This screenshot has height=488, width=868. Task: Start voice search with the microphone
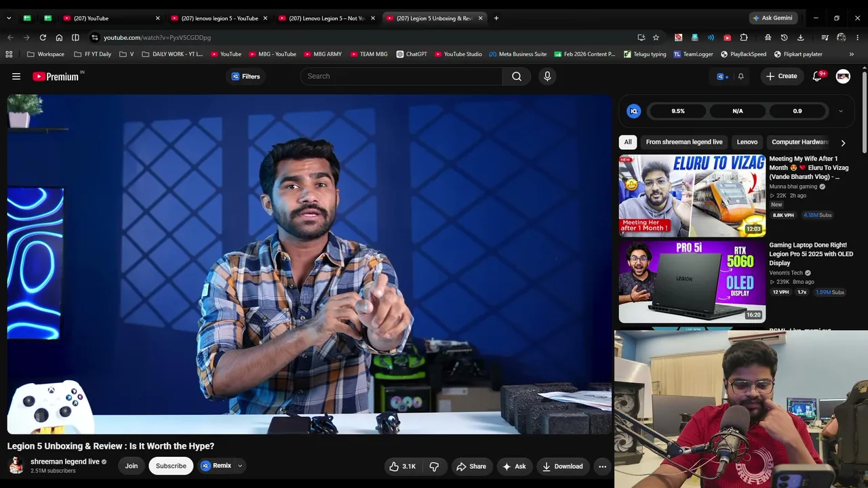click(547, 77)
